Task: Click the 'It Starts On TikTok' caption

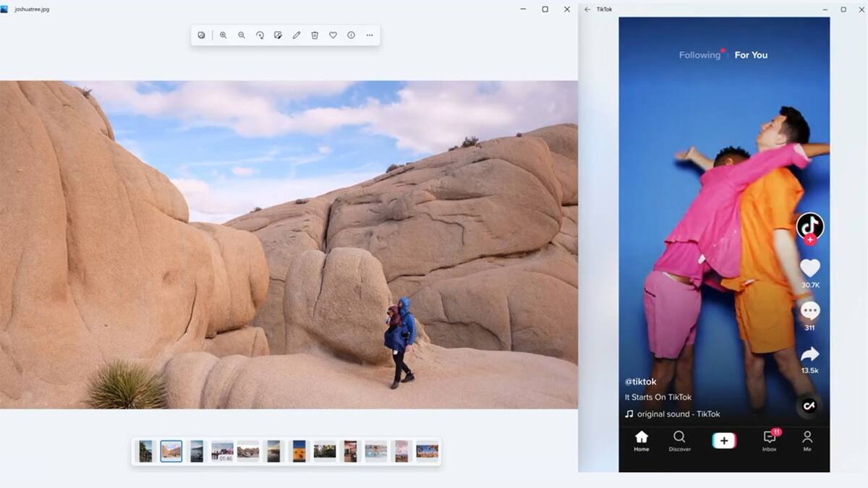Action: point(658,398)
